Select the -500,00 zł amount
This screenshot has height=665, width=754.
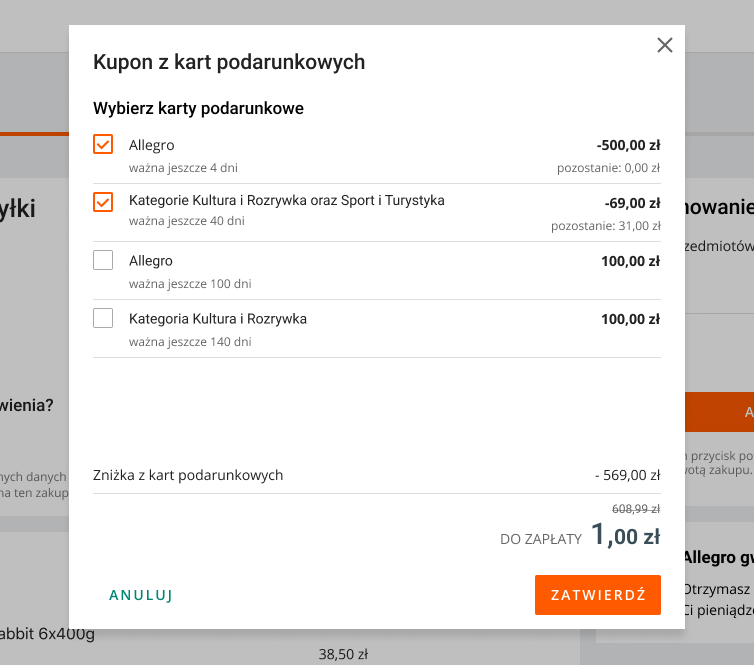628,145
